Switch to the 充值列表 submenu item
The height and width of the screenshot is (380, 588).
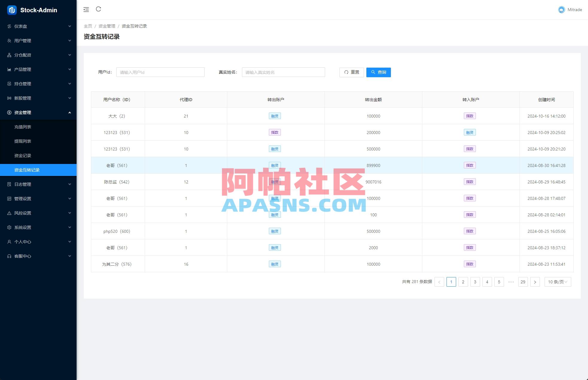(22, 127)
